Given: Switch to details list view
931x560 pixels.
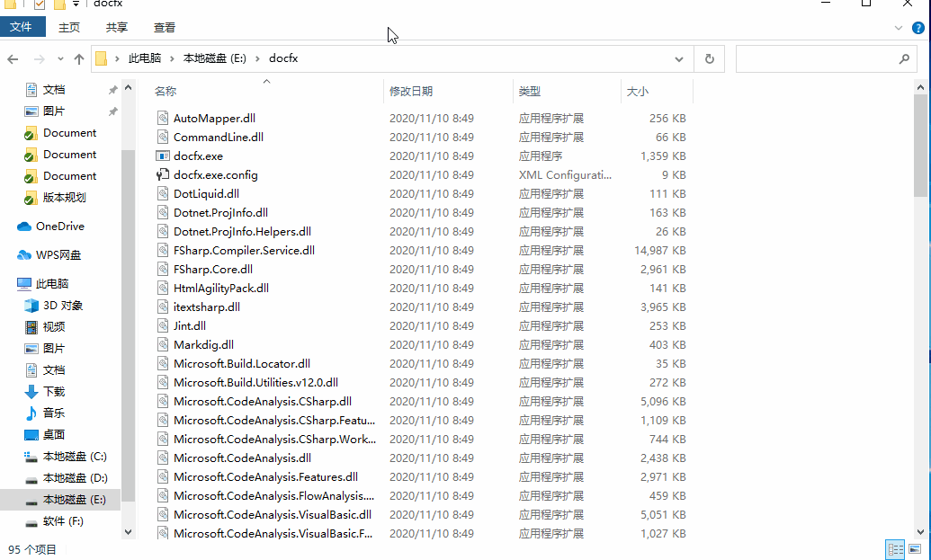Looking at the screenshot, I should [895, 549].
